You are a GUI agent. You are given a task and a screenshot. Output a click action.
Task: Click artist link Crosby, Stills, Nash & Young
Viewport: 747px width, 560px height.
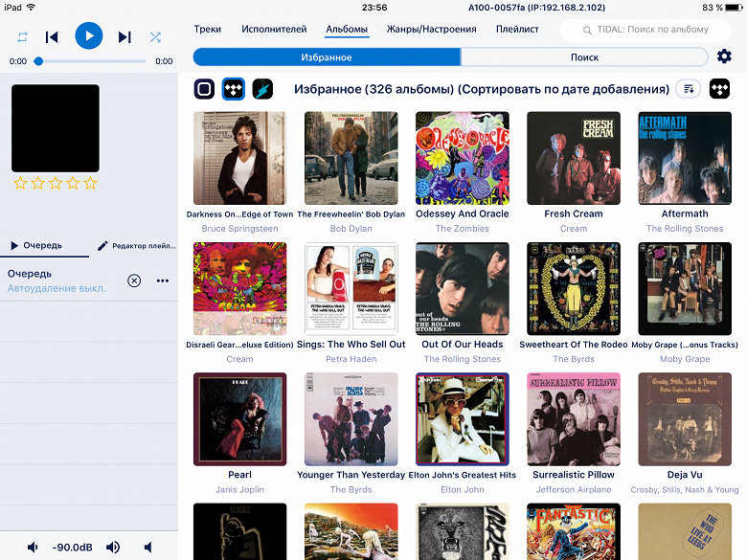[685, 489]
